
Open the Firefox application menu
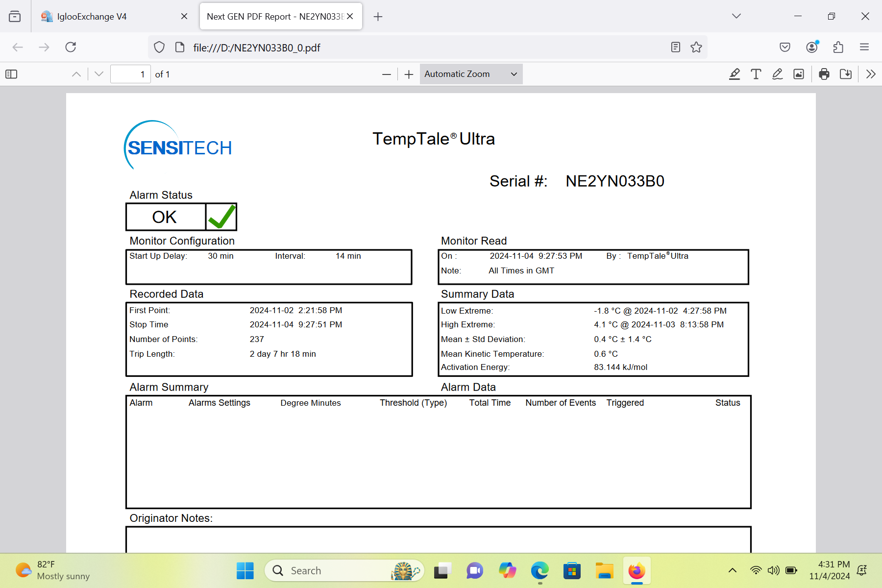[864, 47]
